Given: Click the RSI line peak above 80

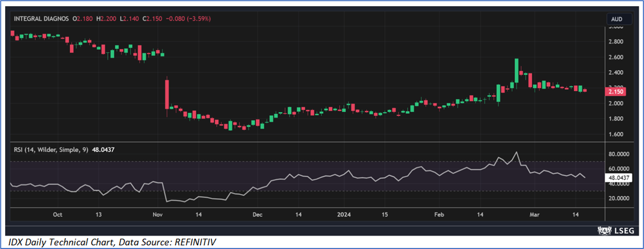Looking at the screenshot, I should click(516, 152).
